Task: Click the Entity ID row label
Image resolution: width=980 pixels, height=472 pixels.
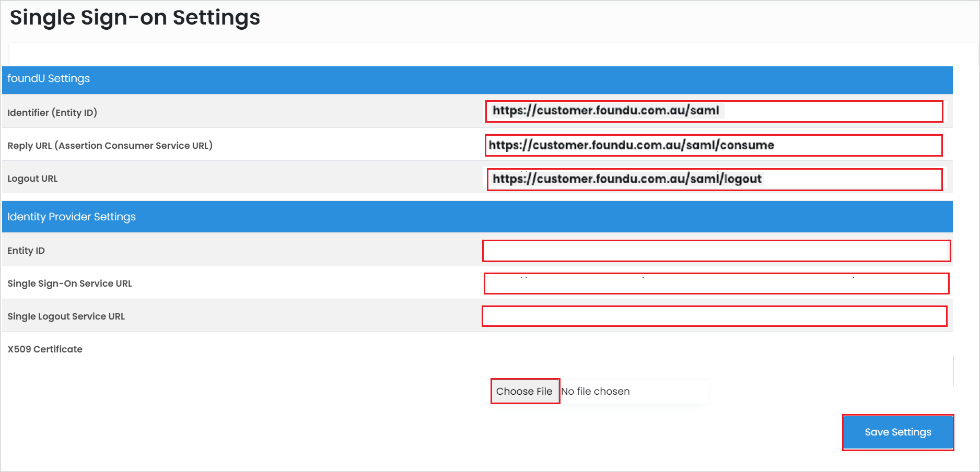Action: point(26,251)
